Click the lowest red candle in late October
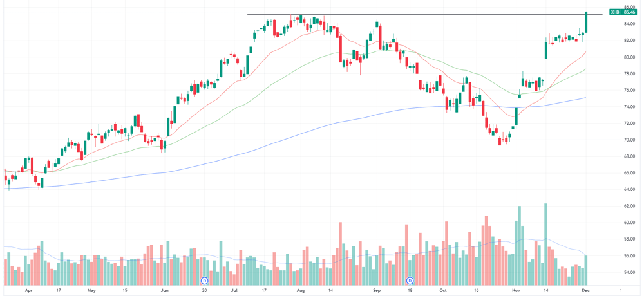The height and width of the screenshot is (296, 644). [x=500, y=141]
